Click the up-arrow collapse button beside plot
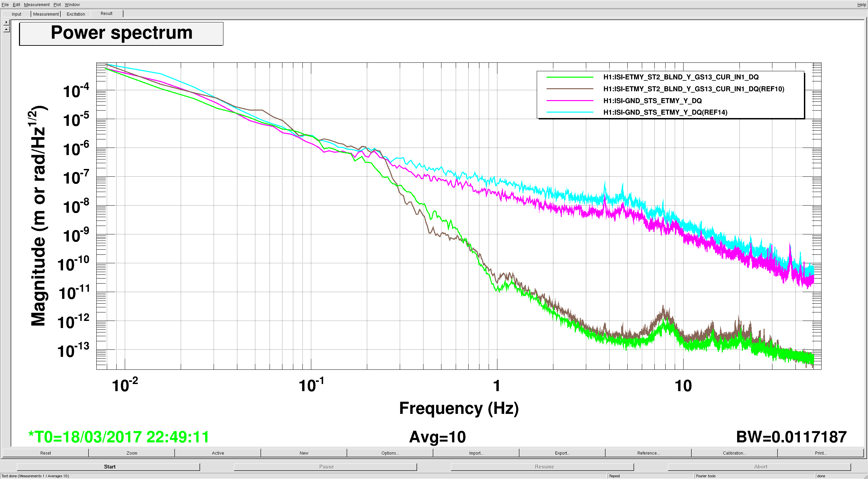The image size is (868, 479). click(6, 30)
